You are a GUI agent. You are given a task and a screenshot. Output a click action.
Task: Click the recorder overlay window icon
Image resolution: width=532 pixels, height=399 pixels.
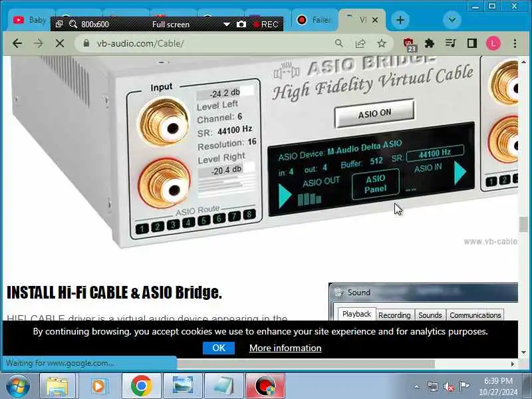pos(59,24)
